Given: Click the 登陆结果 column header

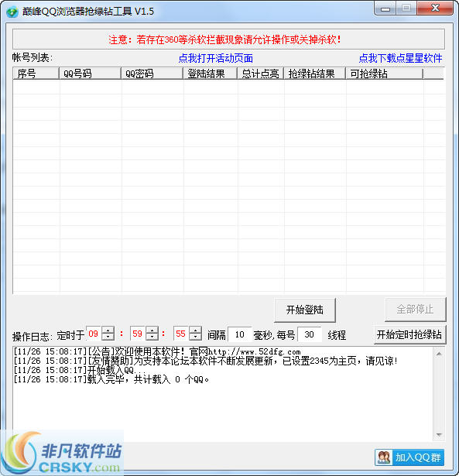Looking at the screenshot, I should [210, 74].
